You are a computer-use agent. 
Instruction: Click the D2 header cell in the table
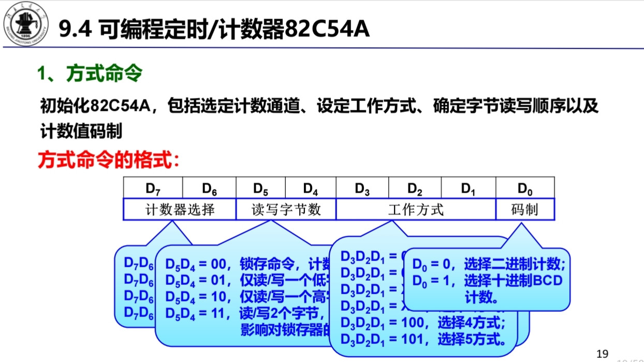(x=415, y=187)
